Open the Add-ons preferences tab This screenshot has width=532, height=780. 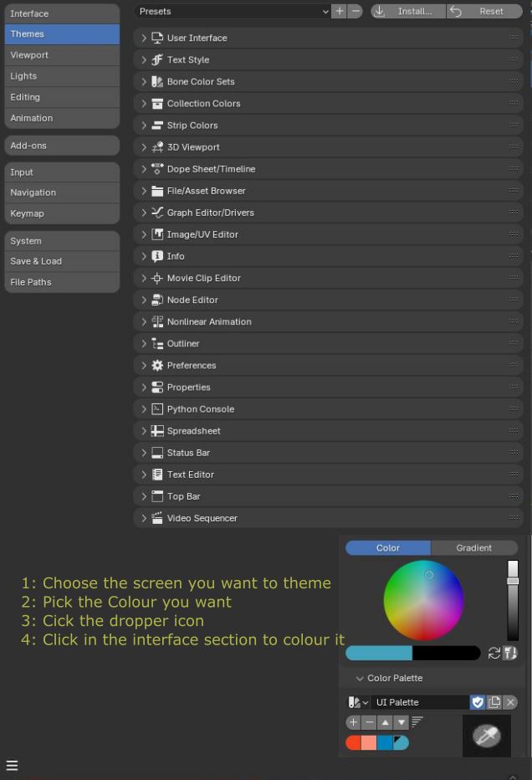click(62, 146)
